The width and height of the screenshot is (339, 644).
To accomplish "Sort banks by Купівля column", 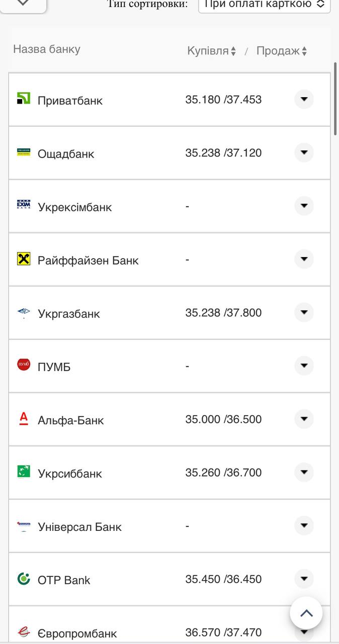I will point(212,51).
